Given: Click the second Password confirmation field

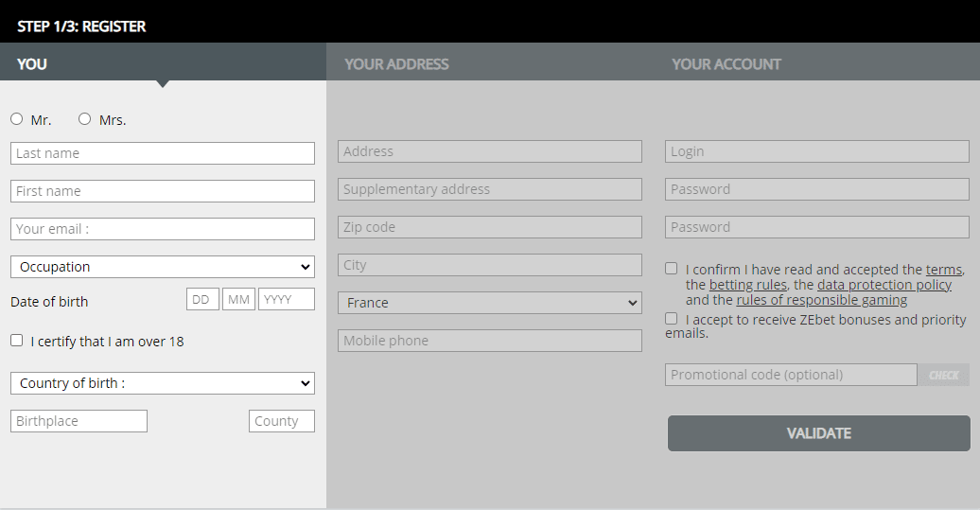Looking at the screenshot, I should coord(817,227).
